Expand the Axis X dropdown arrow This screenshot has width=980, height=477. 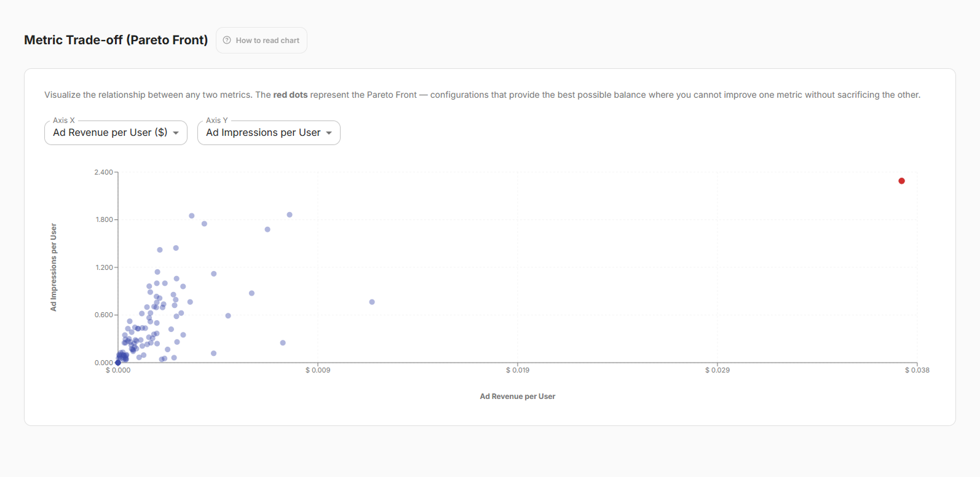pyautogui.click(x=176, y=133)
